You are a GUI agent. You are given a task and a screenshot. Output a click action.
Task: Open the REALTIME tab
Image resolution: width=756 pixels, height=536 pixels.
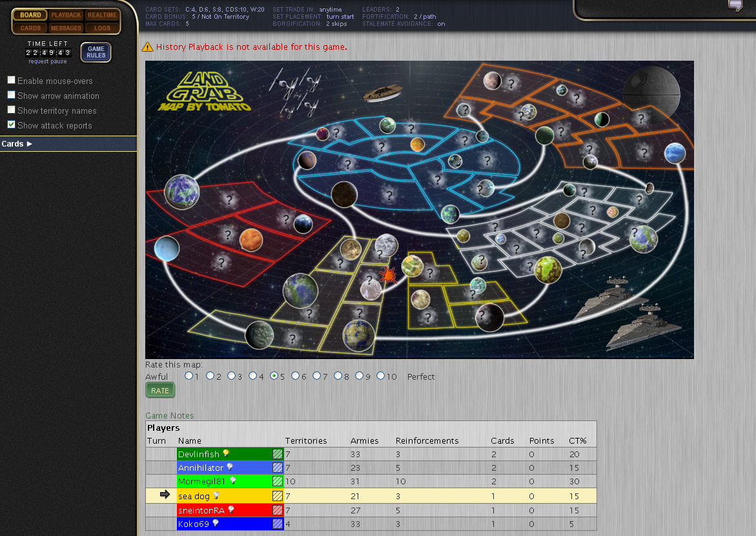pyautogui.click(x=102, y=15)
